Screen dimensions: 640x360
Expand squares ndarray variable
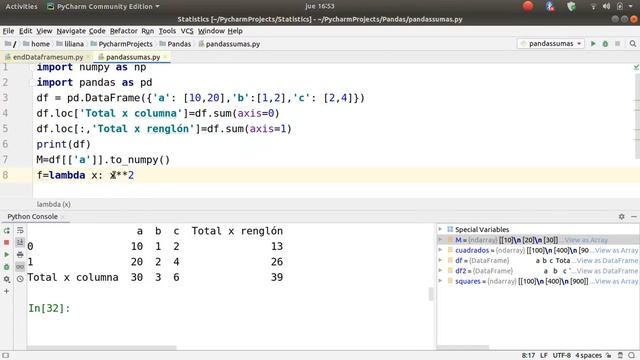point(440,281)
